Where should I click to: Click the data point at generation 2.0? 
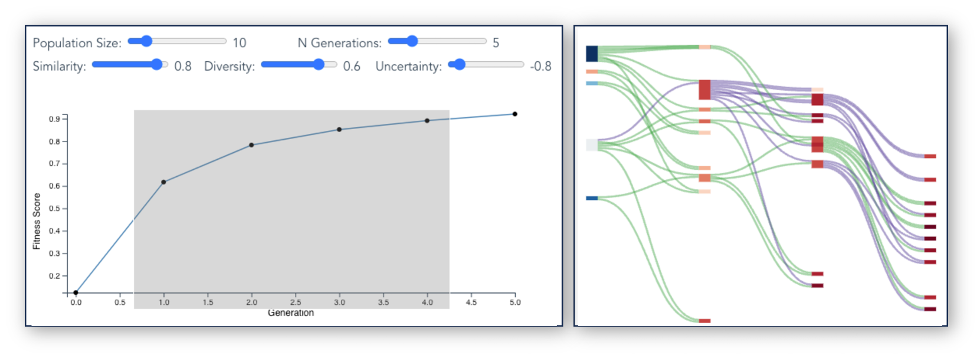251,145
